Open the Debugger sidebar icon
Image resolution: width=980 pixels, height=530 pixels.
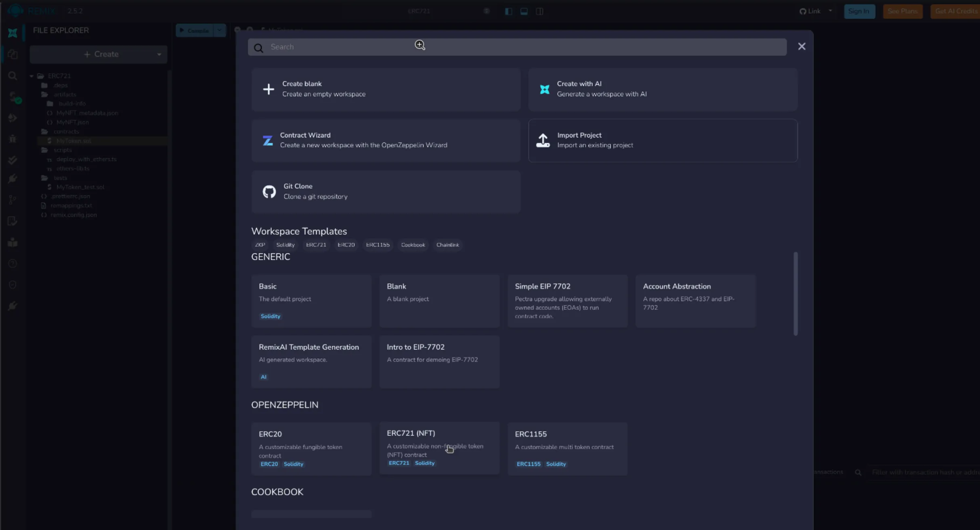pyautogui.click(x=13, y=139)
